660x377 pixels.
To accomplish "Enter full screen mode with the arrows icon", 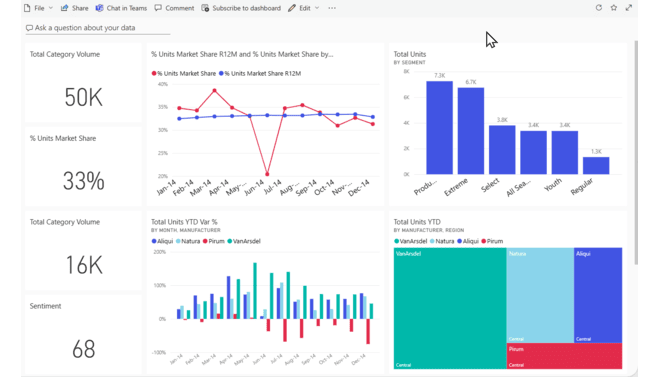I will [x=629, y=8].
